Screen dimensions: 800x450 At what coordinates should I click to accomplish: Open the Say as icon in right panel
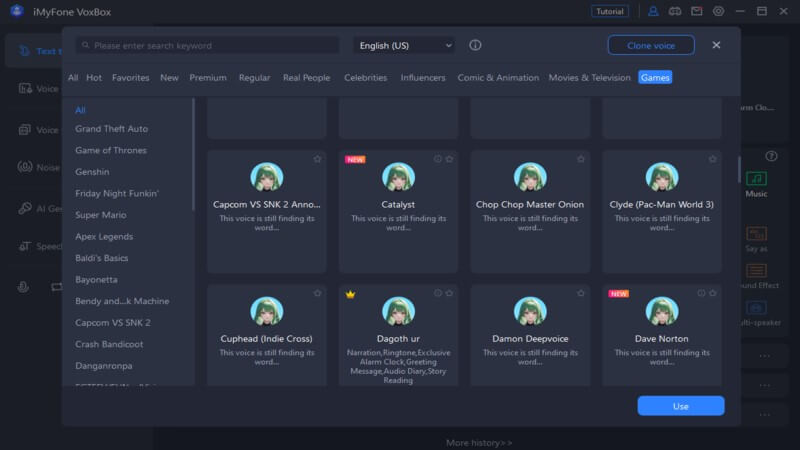pyautogui.click(x=756, y=234)
